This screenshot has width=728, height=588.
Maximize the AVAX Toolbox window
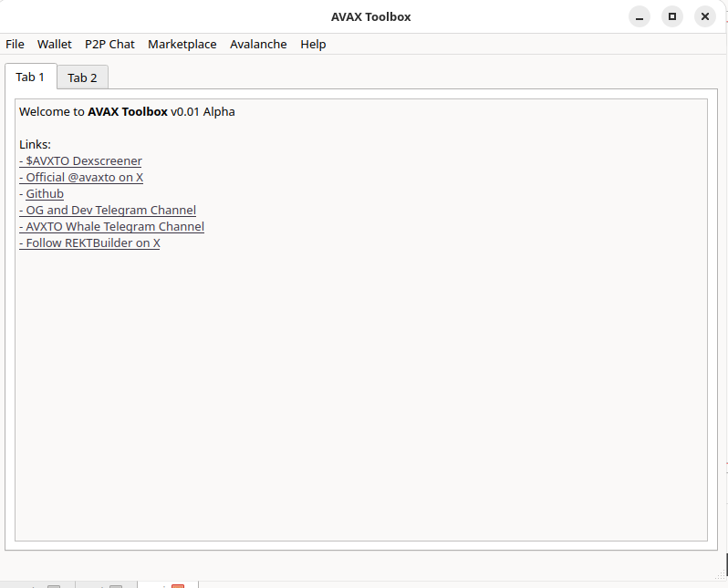(x=672, y=16)
